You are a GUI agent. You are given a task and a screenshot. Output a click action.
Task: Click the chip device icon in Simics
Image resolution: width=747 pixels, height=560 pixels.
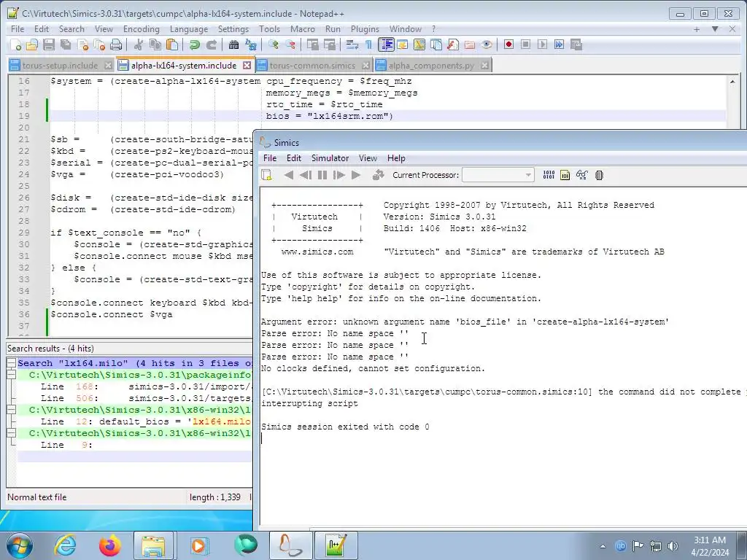(600, 175)
